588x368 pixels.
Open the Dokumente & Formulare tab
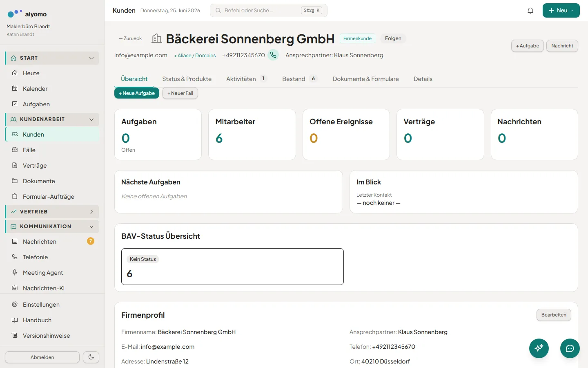[x=366, y=79]
